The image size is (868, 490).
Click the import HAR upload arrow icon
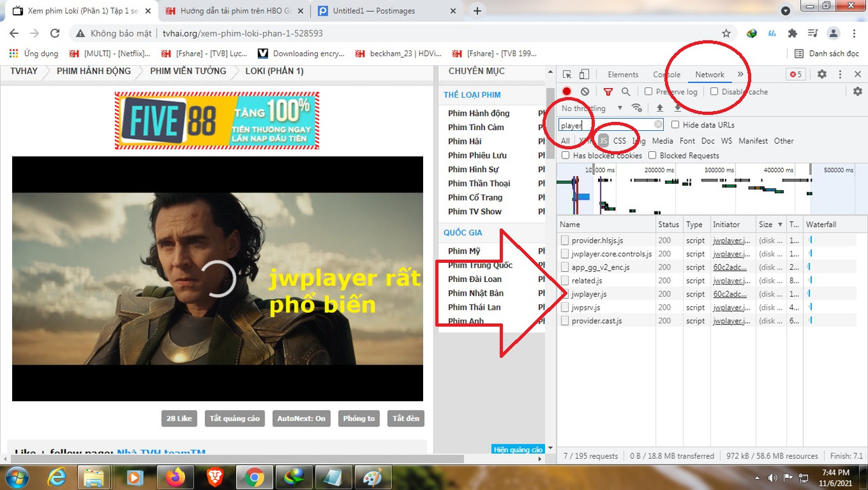pos(660,108)
